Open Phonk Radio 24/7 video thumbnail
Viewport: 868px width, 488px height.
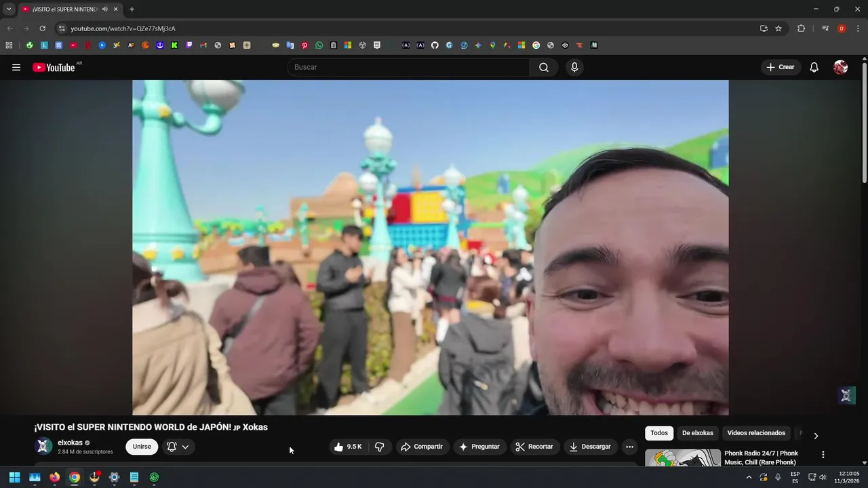683,457
